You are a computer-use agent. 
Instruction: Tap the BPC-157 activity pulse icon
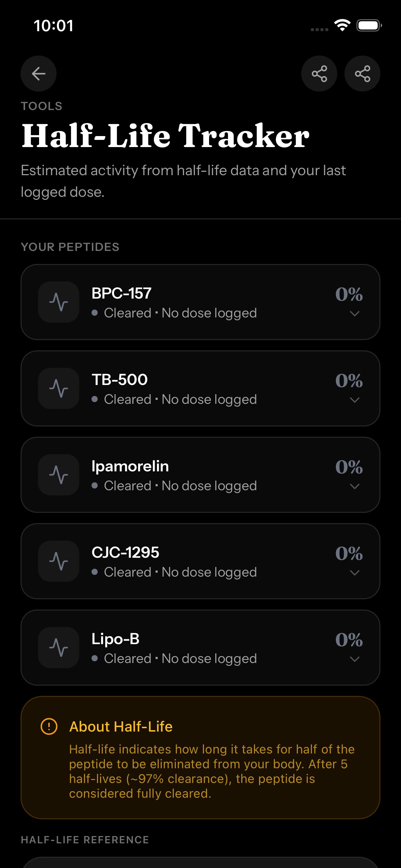pos(59,302)
